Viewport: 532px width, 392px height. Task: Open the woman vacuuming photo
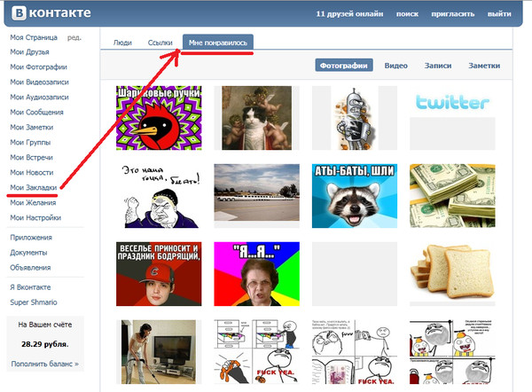click(x=159, y=352)
